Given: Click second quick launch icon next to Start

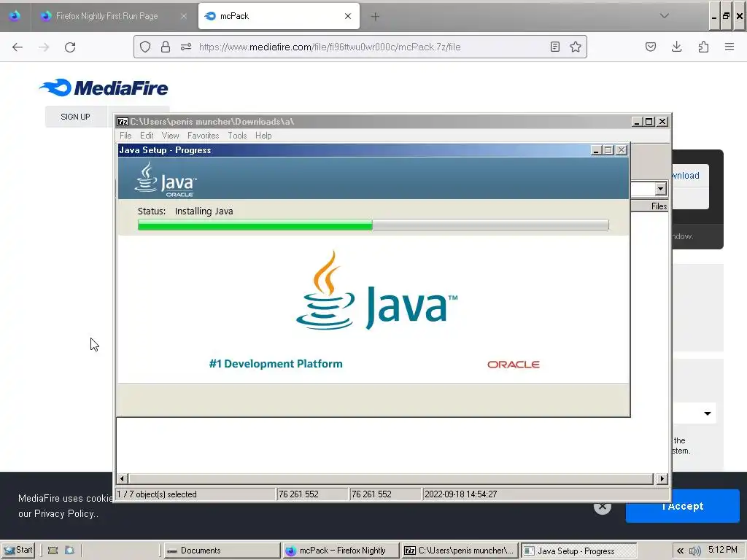Looking at the screenshot, I should click(69, 551).
